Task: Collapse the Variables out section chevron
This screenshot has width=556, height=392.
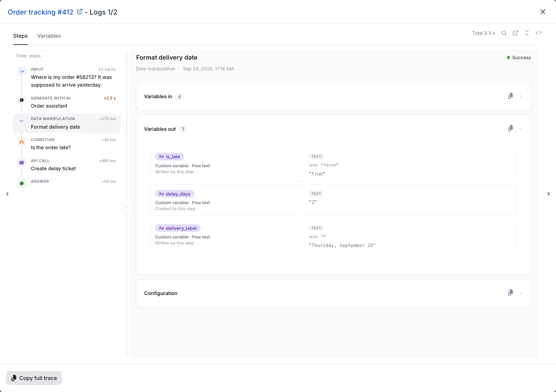Action: (x=521, y=129)
